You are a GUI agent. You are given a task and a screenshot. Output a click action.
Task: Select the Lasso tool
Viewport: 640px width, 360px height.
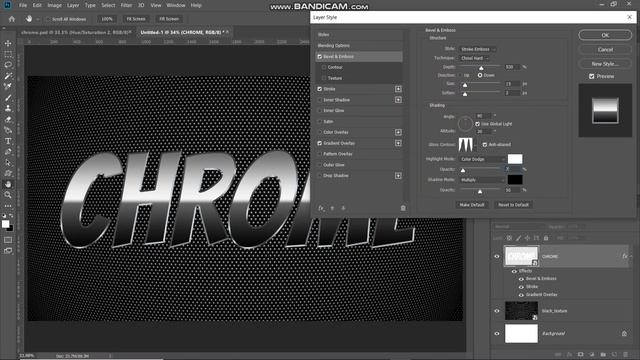(x=8, y=65)
